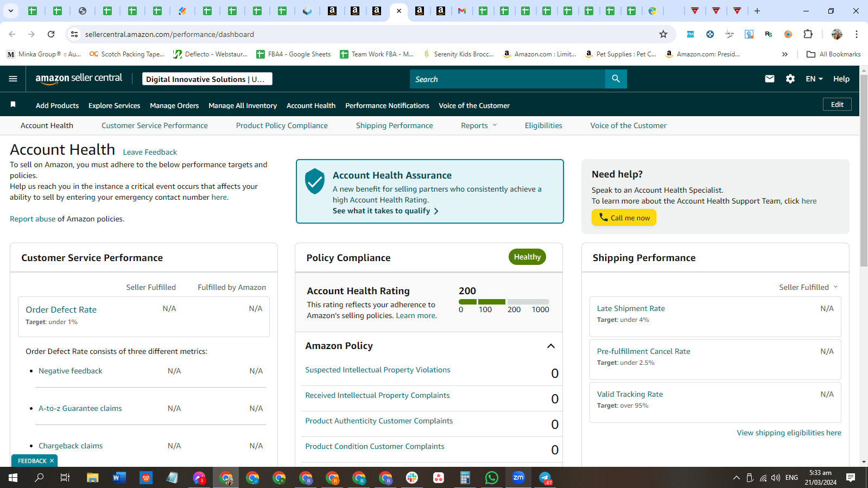Open the FBA extension icon in Chrome toolbar
The width and height of the screenshot is (868, 488).
click(690, 34)
